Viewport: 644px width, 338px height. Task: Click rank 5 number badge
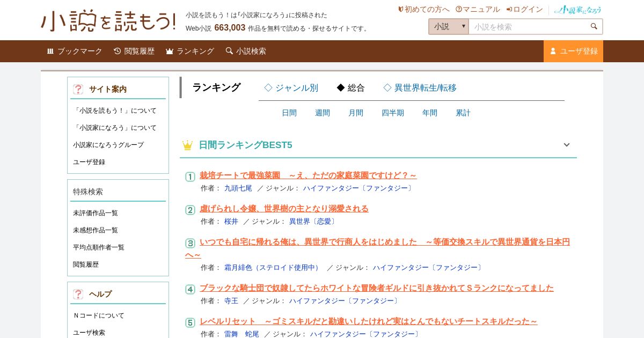coord(190,322)
